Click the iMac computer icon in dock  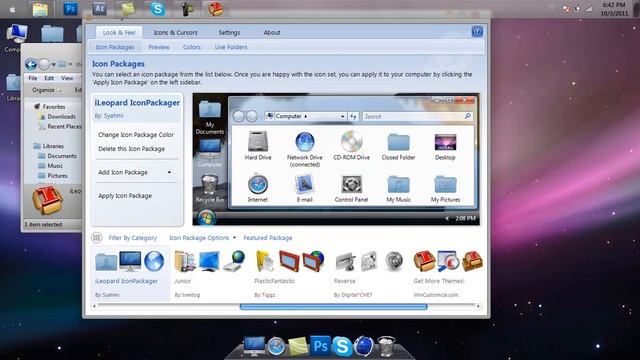click(254, 346)
